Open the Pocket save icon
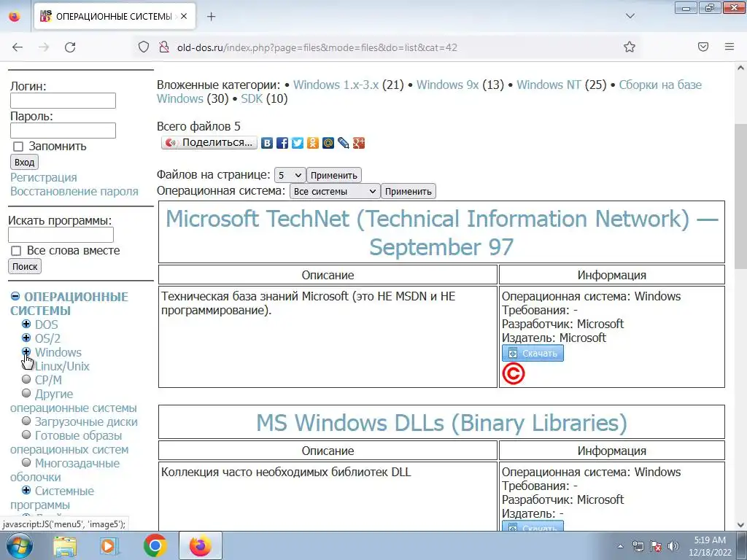Viewport: 747px width, 560px height. pyautogui.click(x=703, y=47)
